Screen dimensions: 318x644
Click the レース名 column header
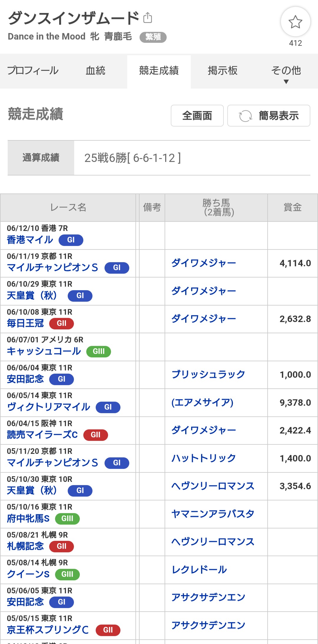pyautogui.click(x=68, y=208)
